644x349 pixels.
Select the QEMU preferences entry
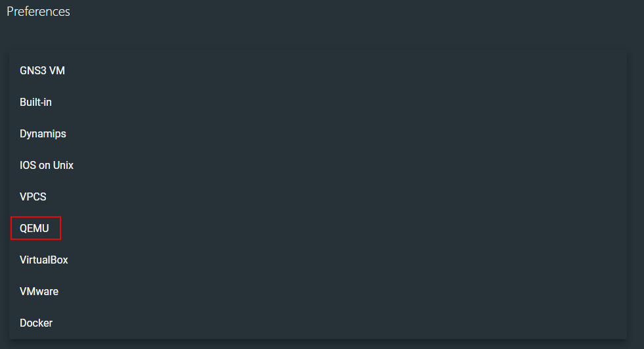tap(34, 228)
